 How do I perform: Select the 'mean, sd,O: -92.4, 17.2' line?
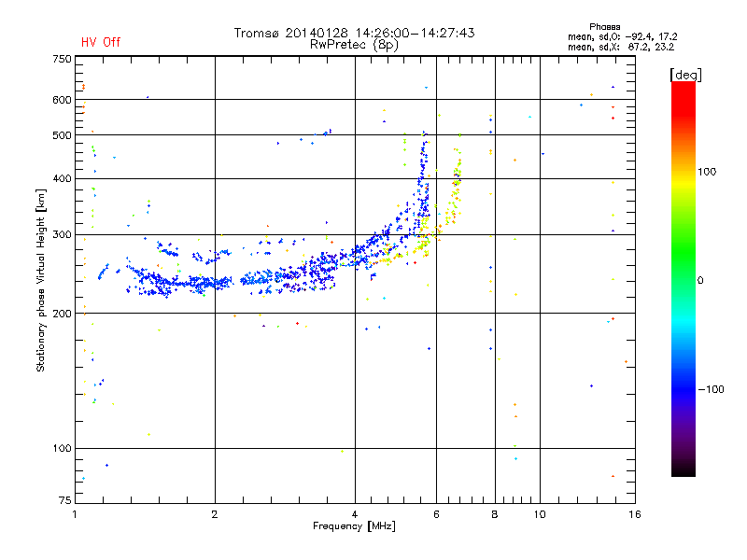622,36
